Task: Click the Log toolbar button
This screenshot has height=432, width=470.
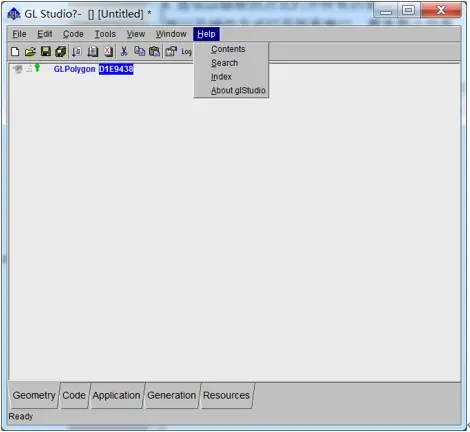Action: pos(186,52)
